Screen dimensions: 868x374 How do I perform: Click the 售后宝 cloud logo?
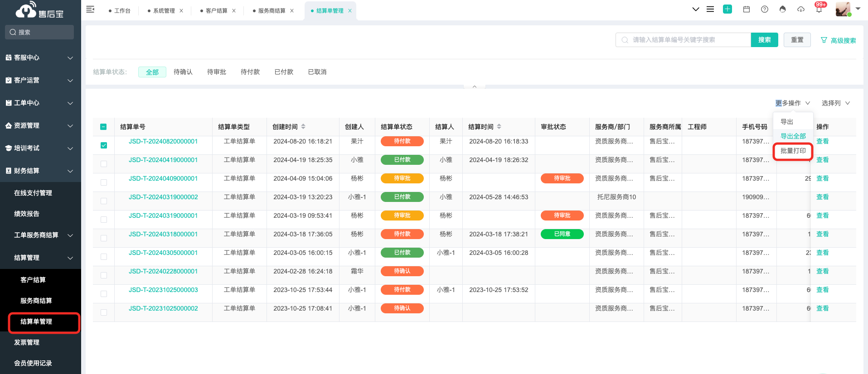[40, 10]
